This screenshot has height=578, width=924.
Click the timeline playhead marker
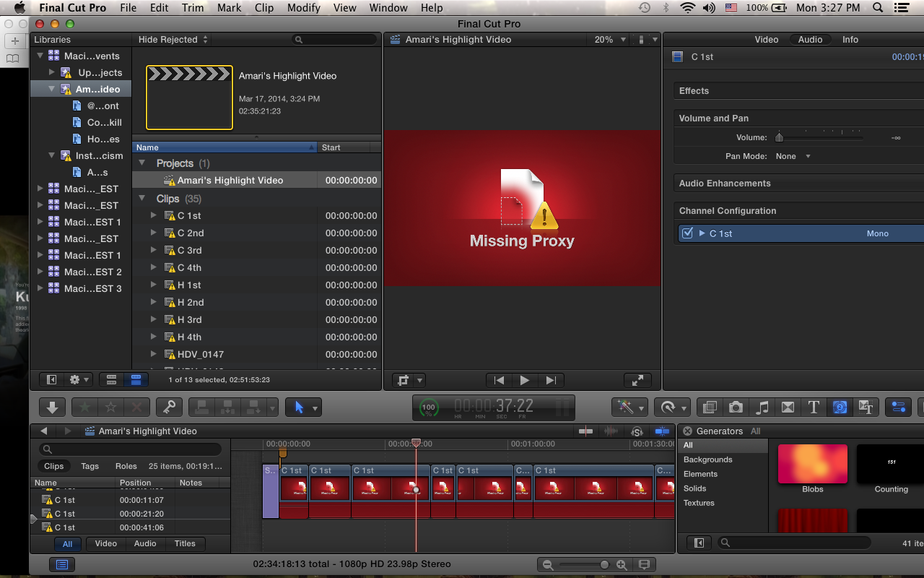click(416, 443)
